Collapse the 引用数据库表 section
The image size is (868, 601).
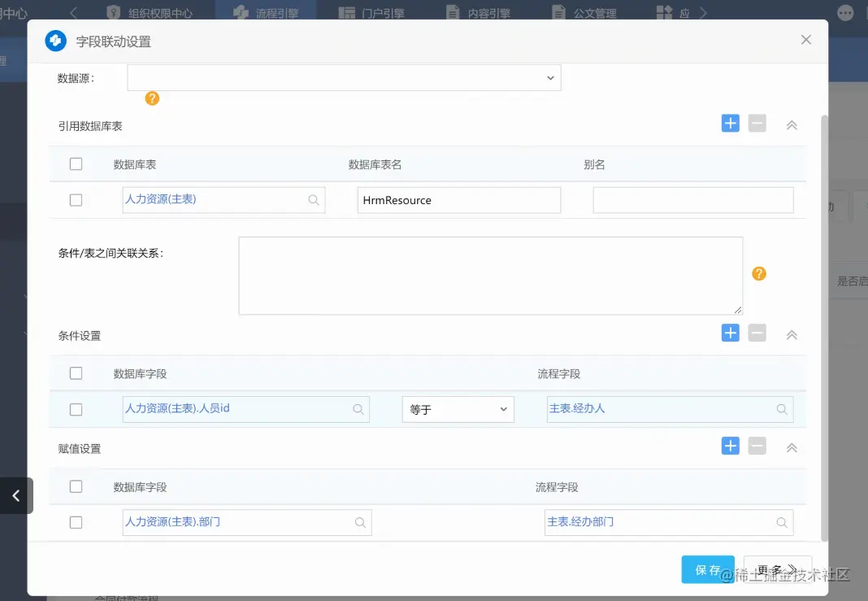[792, 125]
